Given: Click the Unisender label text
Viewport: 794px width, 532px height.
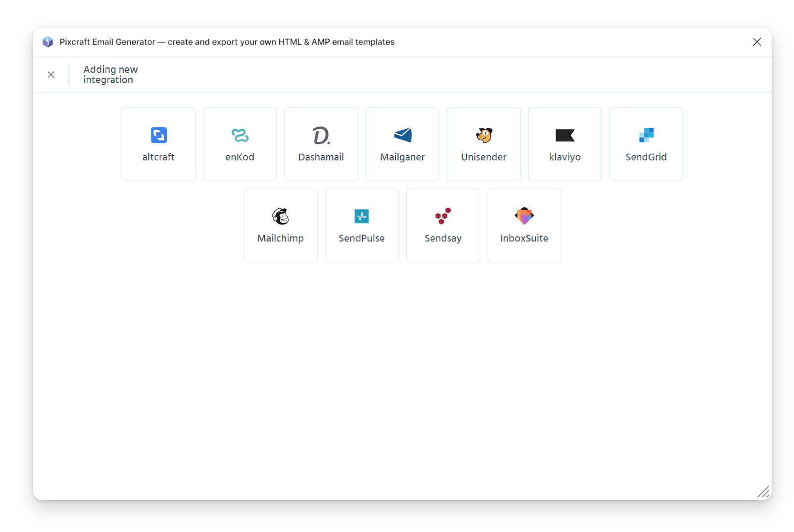Looking at the screenshot, I should click(484, 157).
